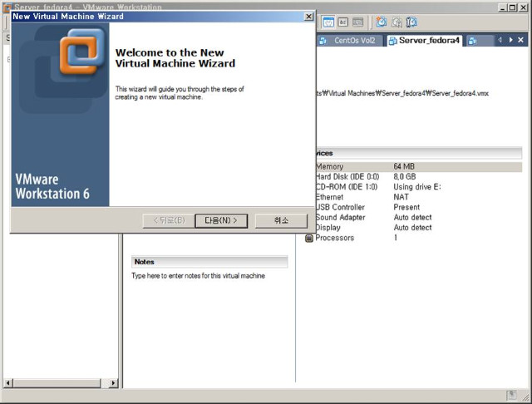Take a snapshot via toolbar icon
Viewport: 532px width, 404px height.
pyautogui.click(x=382, y=22)
